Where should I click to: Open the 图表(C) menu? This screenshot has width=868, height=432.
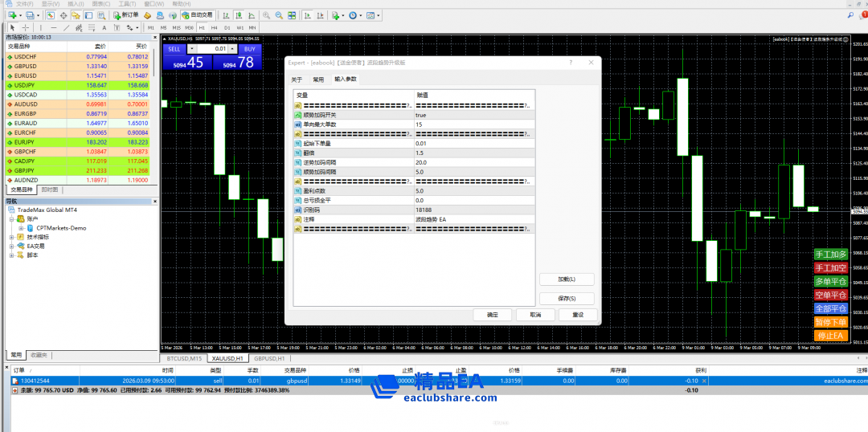coord(100,4)
